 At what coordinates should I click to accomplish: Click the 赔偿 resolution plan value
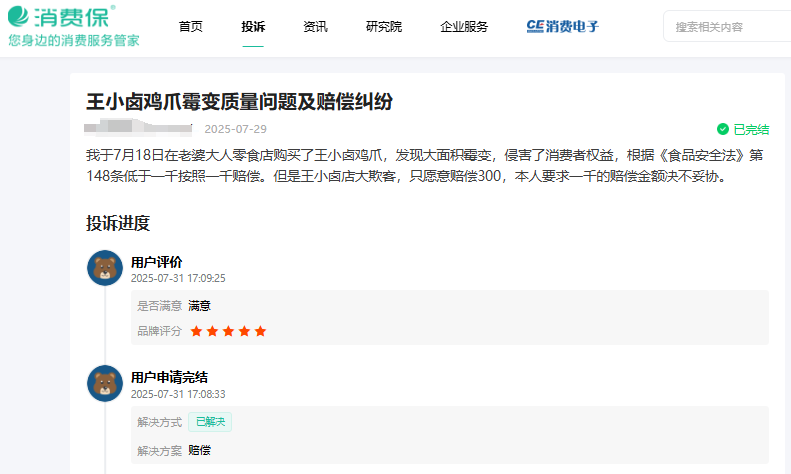pos(199,450)
